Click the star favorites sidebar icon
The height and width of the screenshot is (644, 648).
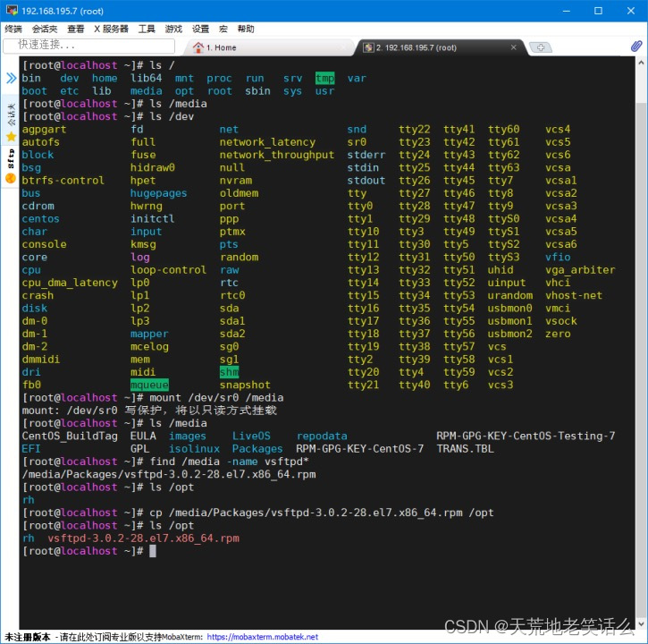[11, 137]
